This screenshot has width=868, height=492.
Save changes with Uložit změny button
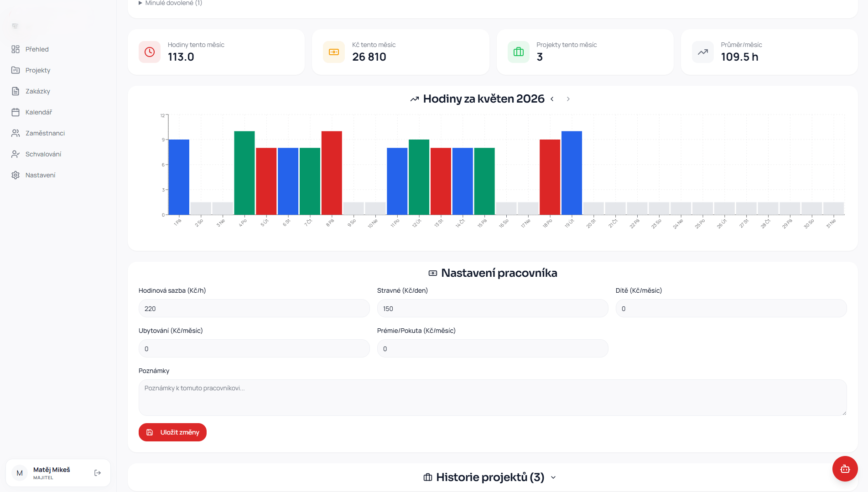point(172,432)
